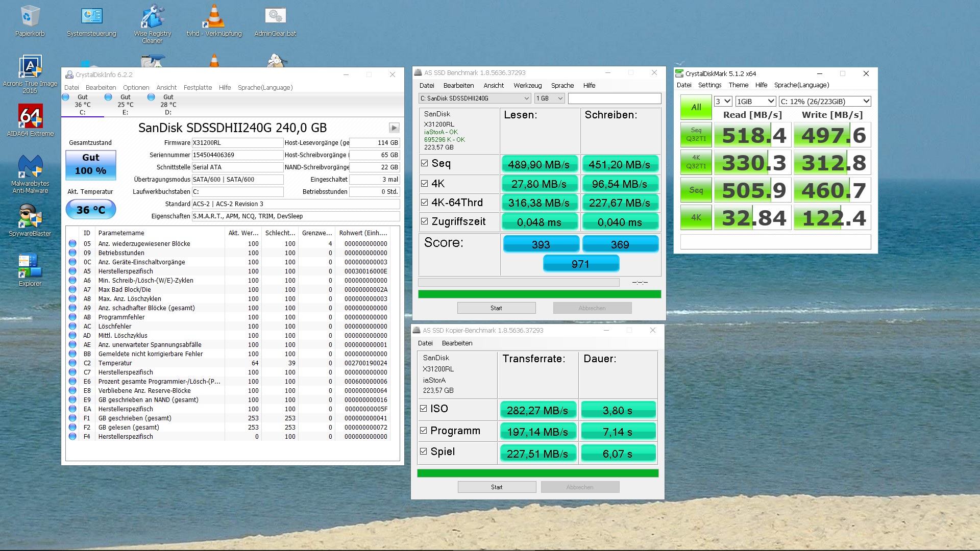The width and height of the screenshot is (980, 551).
Task: Click AS SSD Benchmark green progress bar
Action: tap(540, 294)
